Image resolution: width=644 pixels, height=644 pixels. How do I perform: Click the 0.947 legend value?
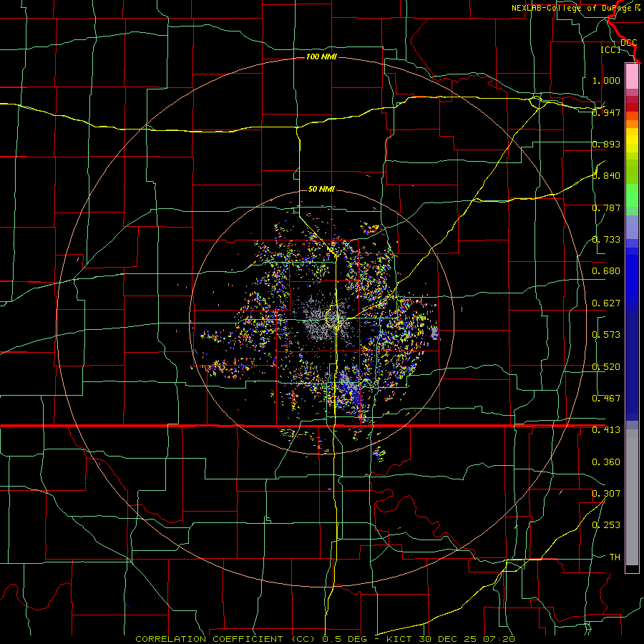[606, 112]
